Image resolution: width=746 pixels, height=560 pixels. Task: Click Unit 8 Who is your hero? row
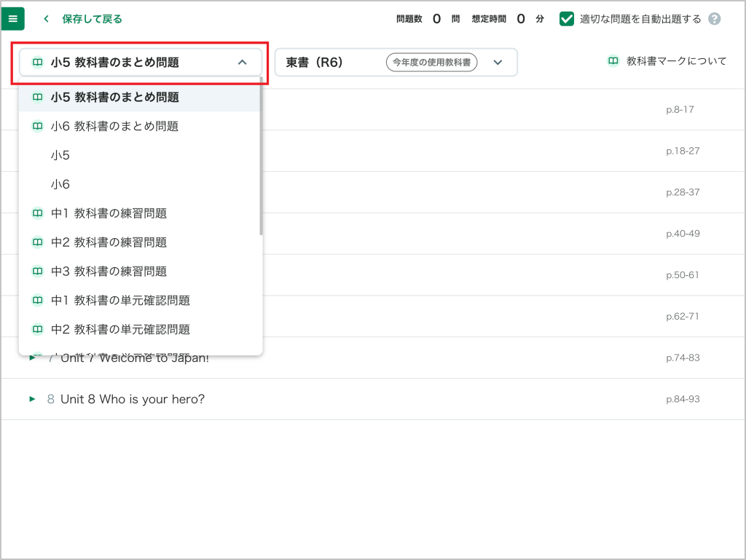click(x=372, y=399)
